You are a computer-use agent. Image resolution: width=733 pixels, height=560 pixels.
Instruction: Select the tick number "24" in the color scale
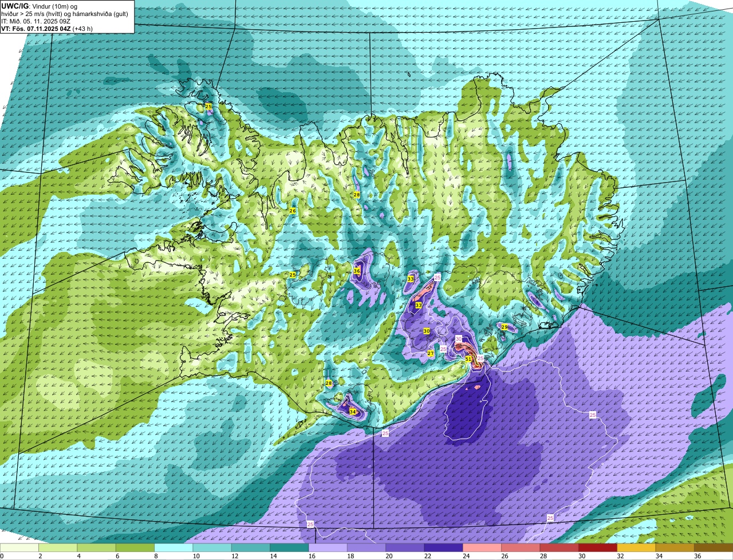[466, 556]
